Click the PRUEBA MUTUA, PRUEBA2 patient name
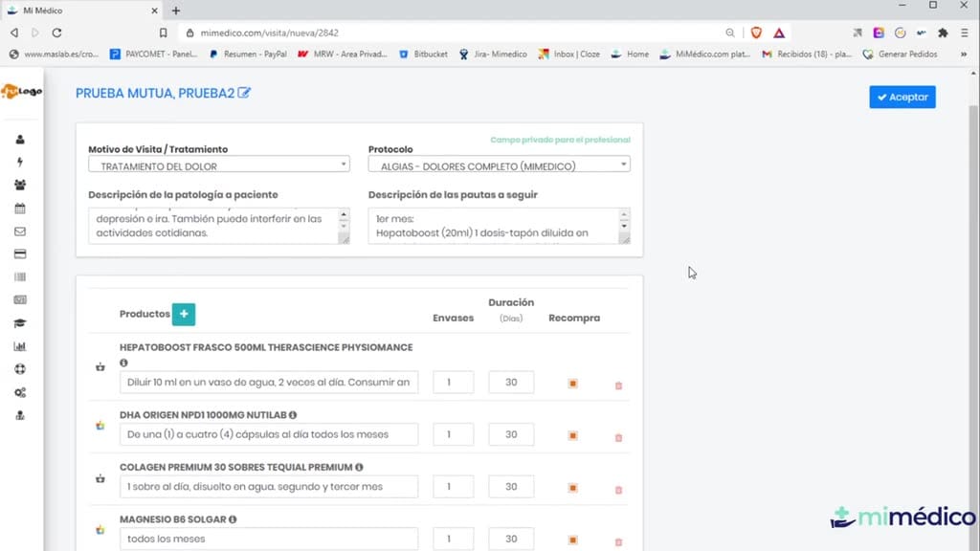The image size is (980, 551). 155,93
